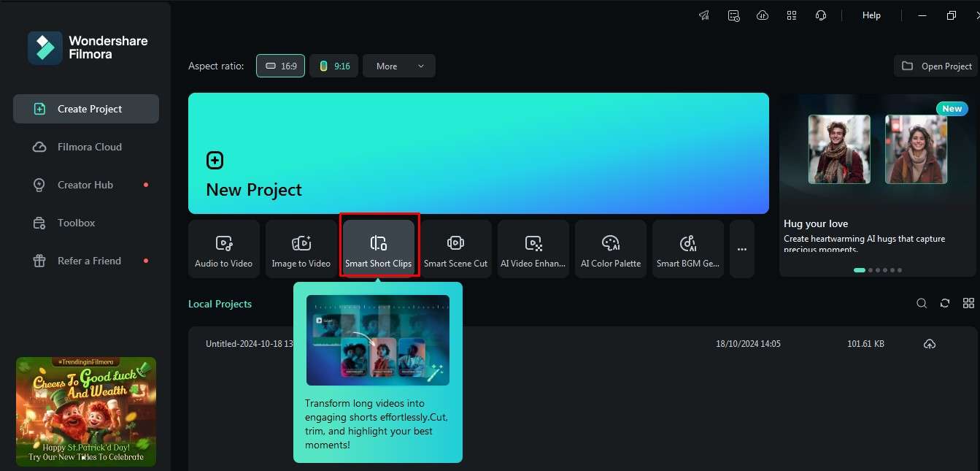Open the AI Color Palette tool
Screen dimensions: 980x471
coord(611,249)
